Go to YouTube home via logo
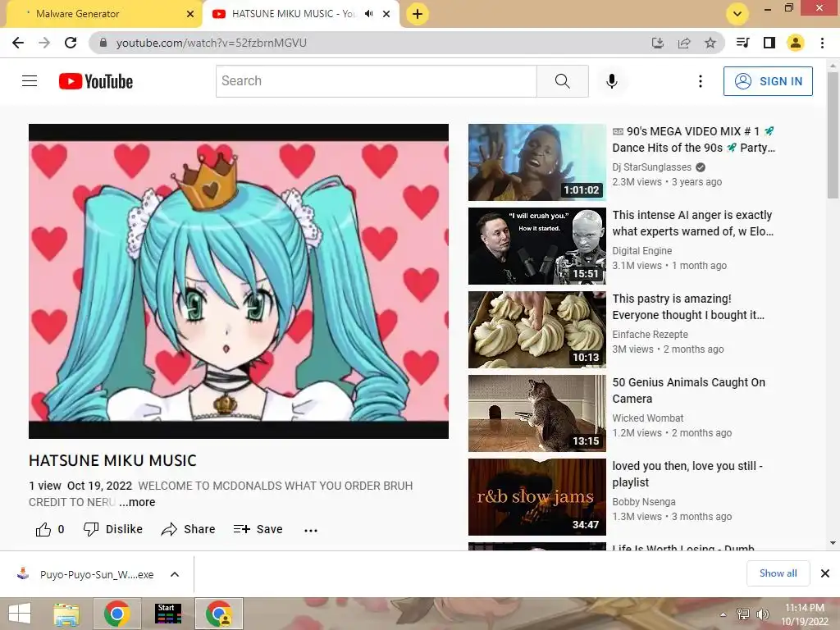 click(96, 81)
